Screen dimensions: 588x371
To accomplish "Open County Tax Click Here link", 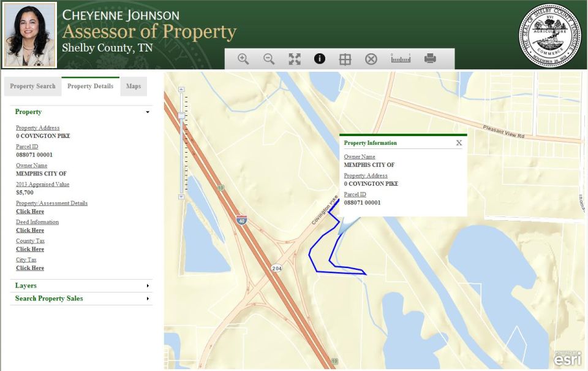I will click(30, 249).
